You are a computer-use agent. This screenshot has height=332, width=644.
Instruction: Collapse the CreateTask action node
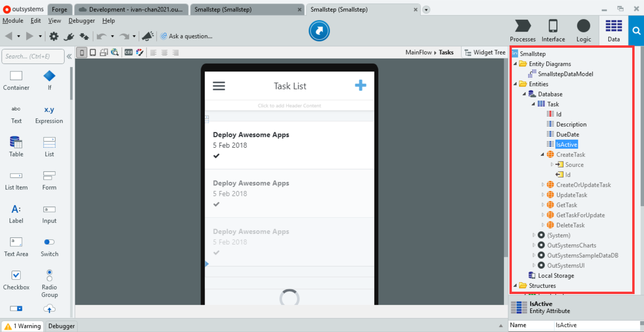542,155
